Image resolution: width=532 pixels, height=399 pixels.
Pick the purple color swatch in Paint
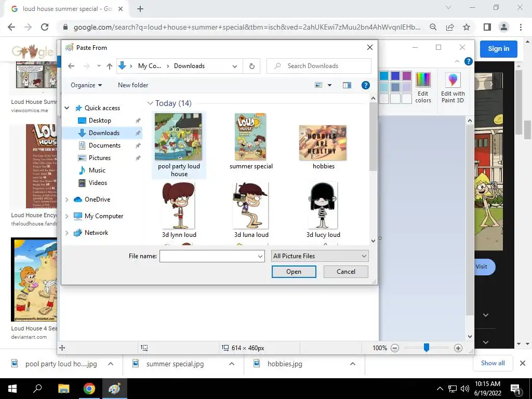coord(406,76)
